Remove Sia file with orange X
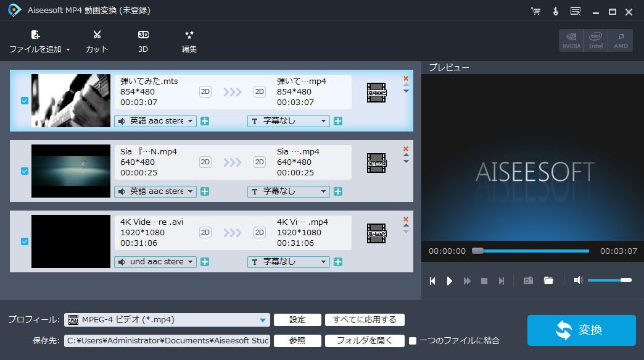644x360 pixels. (406, 148)
